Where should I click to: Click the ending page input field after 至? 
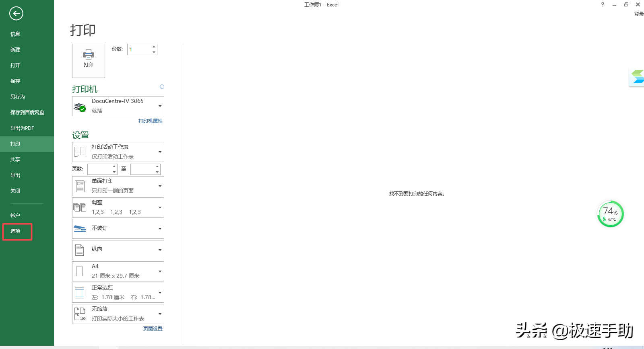point(142,169)
